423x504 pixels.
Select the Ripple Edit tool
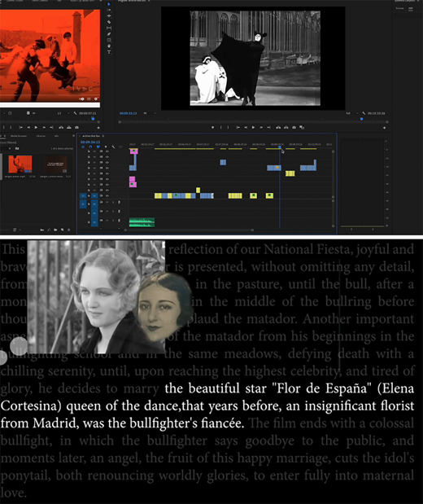[109, 15]
